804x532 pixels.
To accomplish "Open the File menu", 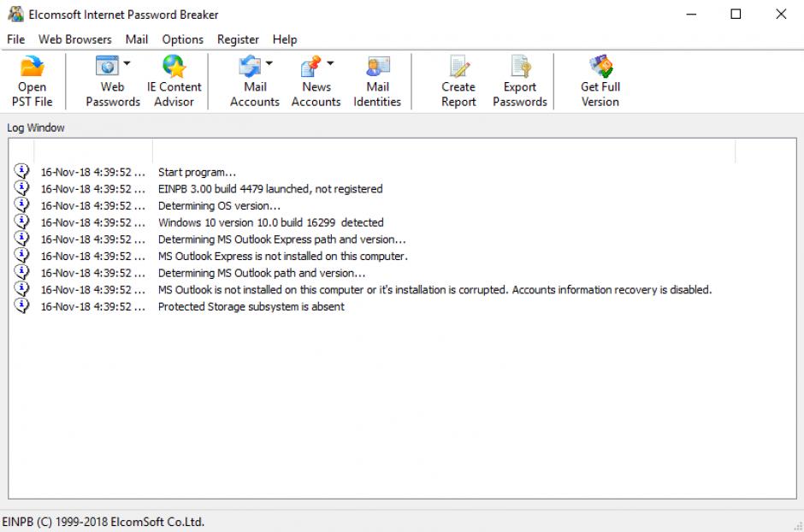I will click(15, 39).
